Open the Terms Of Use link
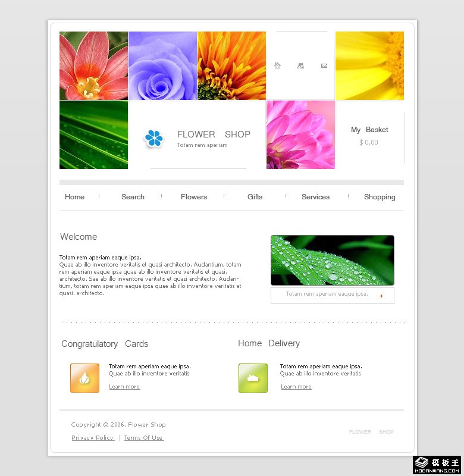 point(144,437)
